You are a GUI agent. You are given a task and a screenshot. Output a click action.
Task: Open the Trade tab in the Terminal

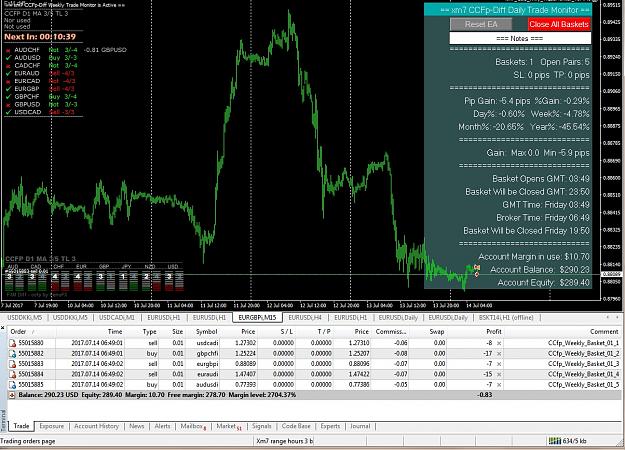point(22,426)
